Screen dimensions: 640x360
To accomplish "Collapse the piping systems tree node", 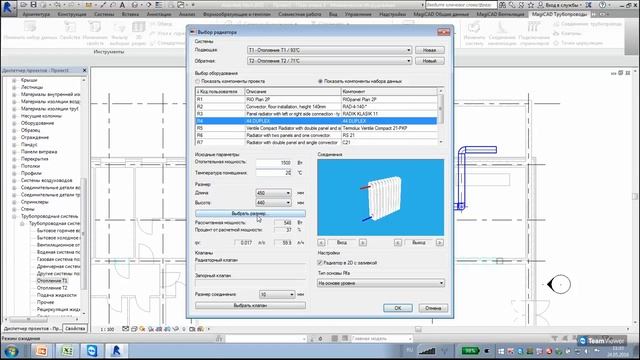I will 14,216.
